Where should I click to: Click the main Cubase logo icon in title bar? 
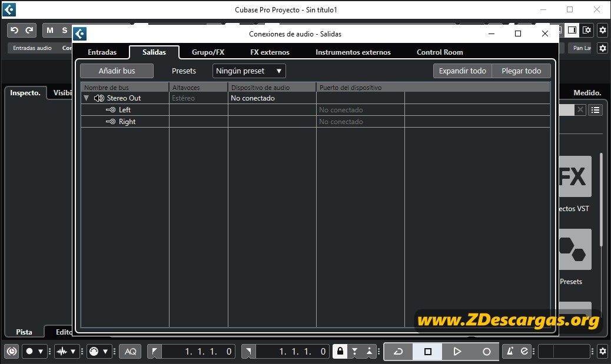pyautogui.click(x=9, y=10)
